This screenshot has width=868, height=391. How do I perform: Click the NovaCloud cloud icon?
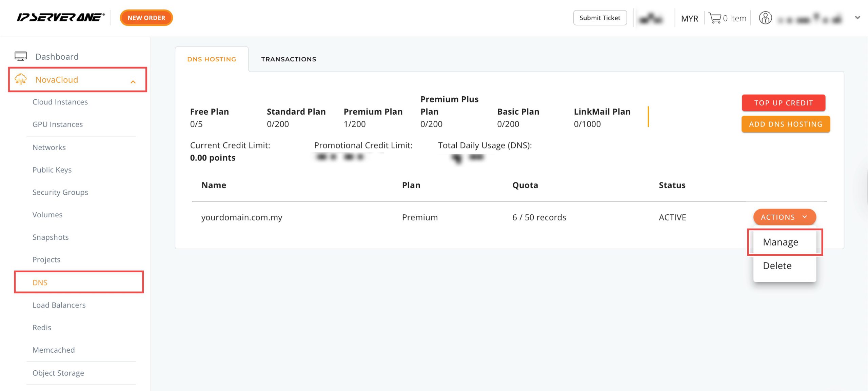[x=21, y=79]
